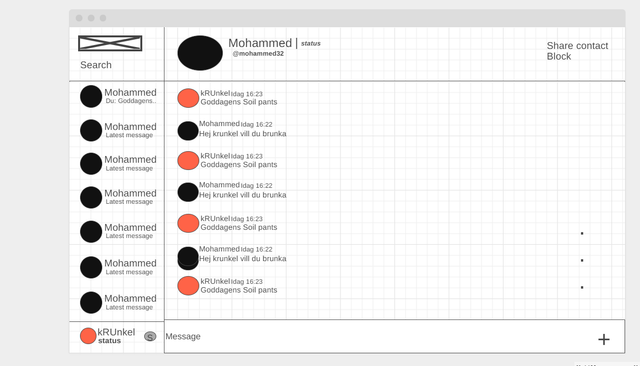Screen dimensions: 640x366
Task: Focus the Search field in the sidebar
Action: tap(96, 65)
